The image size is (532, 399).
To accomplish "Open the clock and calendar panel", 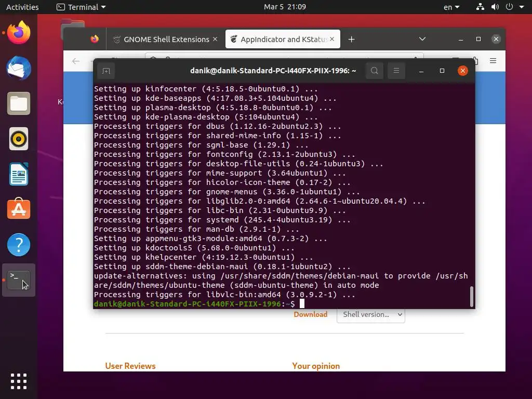I will (x=285, y=7).
